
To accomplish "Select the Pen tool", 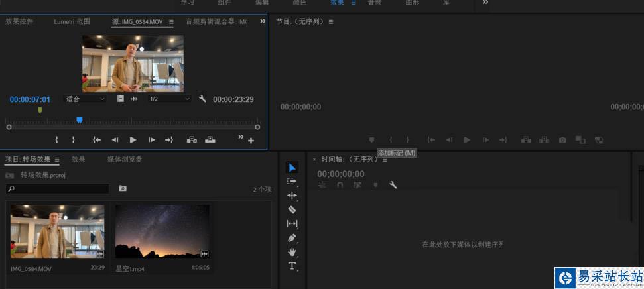I will (x=292, y=238).
